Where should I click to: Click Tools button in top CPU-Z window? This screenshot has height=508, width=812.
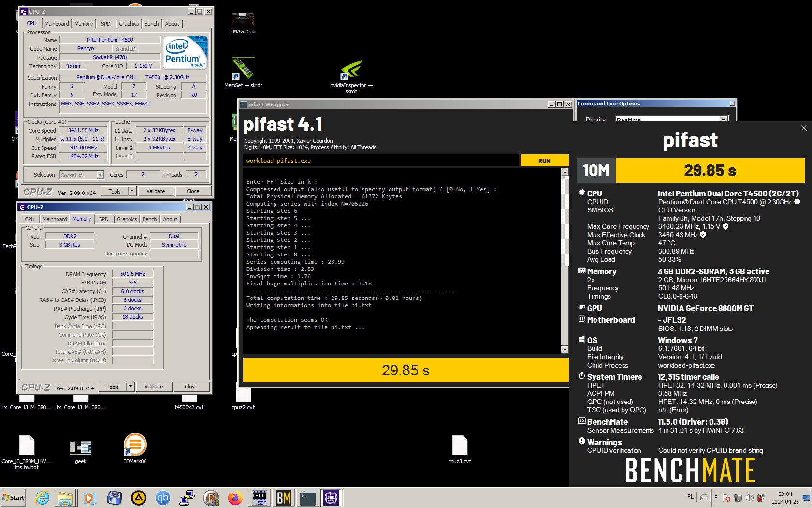[115, 191]
